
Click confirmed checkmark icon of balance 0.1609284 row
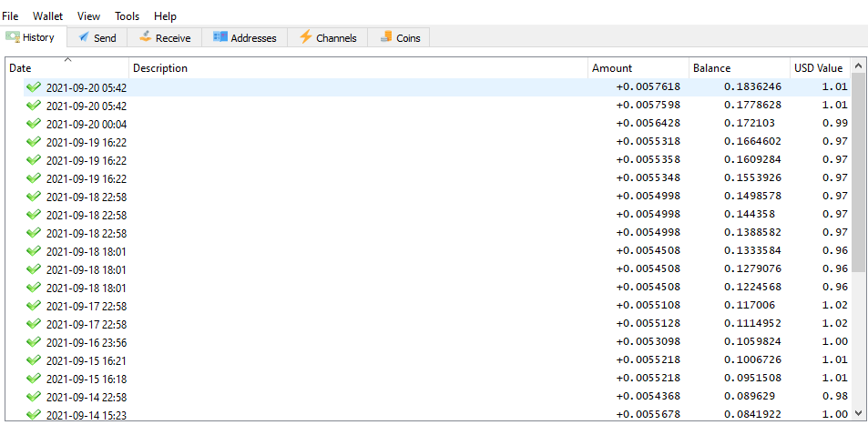(x=34, y=160)
